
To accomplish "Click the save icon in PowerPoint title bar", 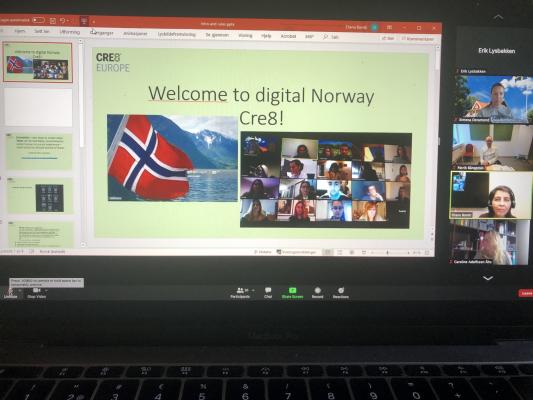I will pyautogui.click(x=53, y=21).
